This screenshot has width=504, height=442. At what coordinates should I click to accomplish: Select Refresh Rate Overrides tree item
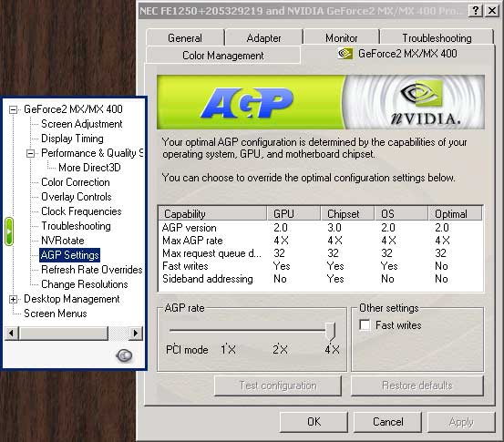click(92, 270)
